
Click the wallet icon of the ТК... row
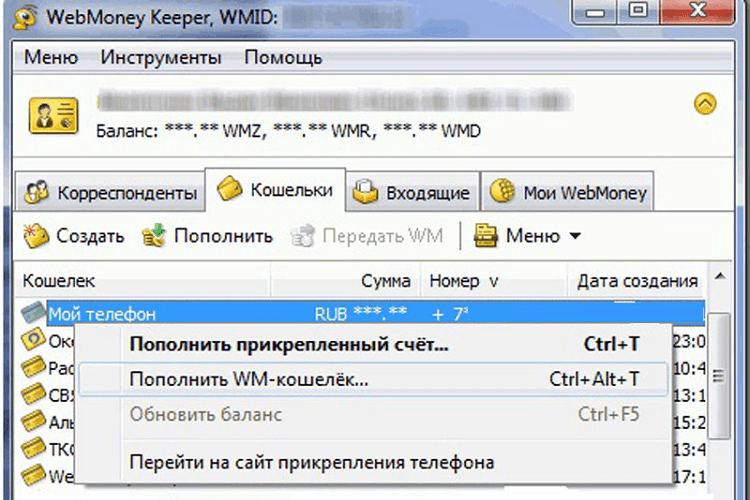(33, 448)
